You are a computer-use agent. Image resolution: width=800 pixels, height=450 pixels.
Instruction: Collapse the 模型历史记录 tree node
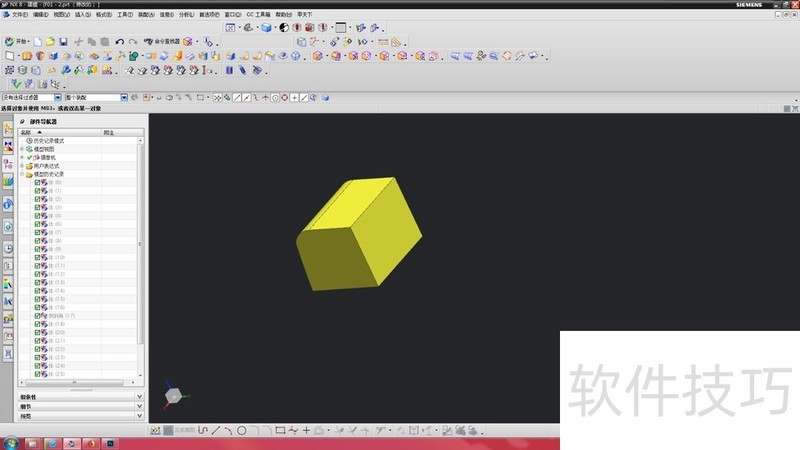(22, 174)
